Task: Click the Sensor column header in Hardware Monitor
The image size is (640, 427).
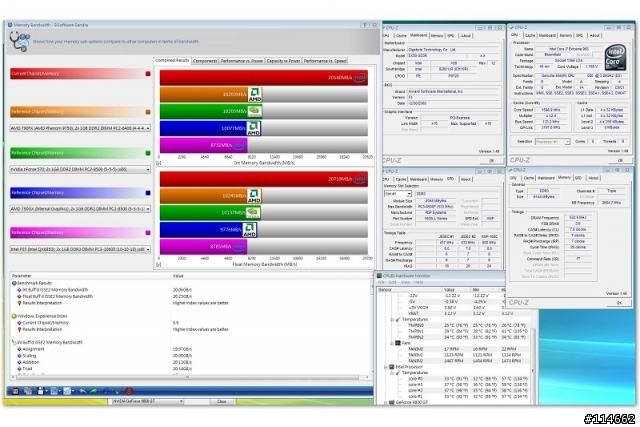Action: (x=409, y=289)
